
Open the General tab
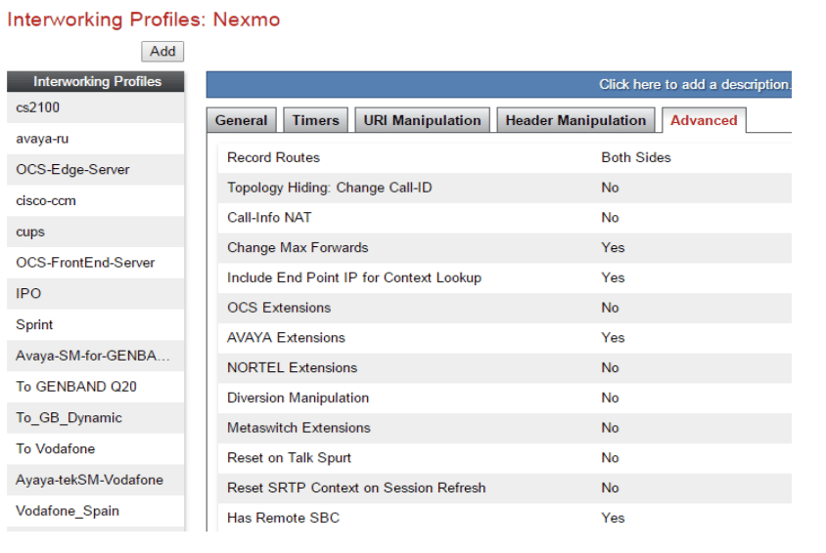[241, 120]
